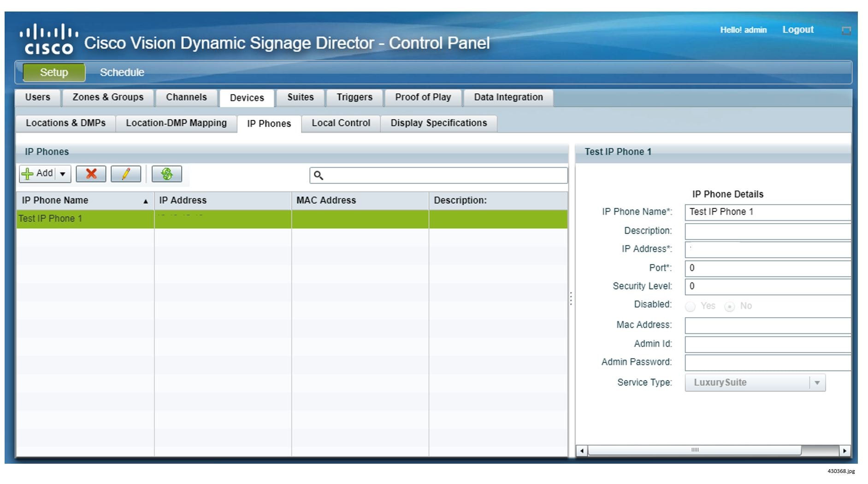Image resolution: width=868 pixels, height=484 pixels.
Task: Open the Local Control subtab
Action: (x=341, y=123)
